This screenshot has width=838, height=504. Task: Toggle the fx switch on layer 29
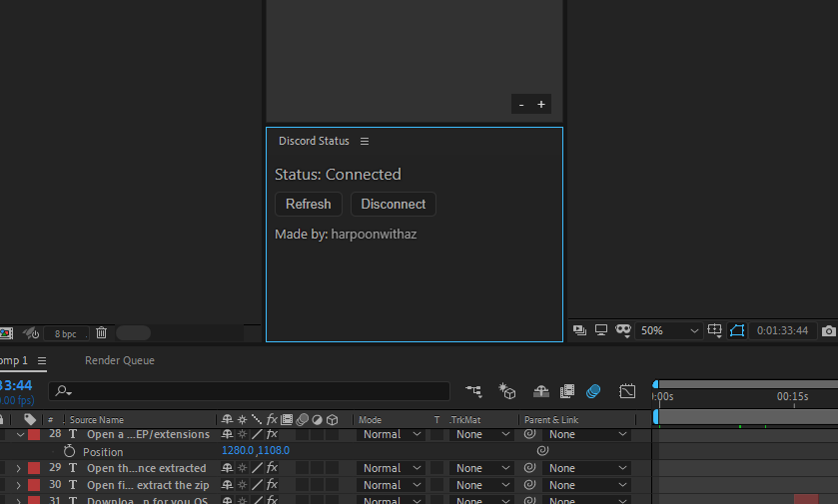272,468
